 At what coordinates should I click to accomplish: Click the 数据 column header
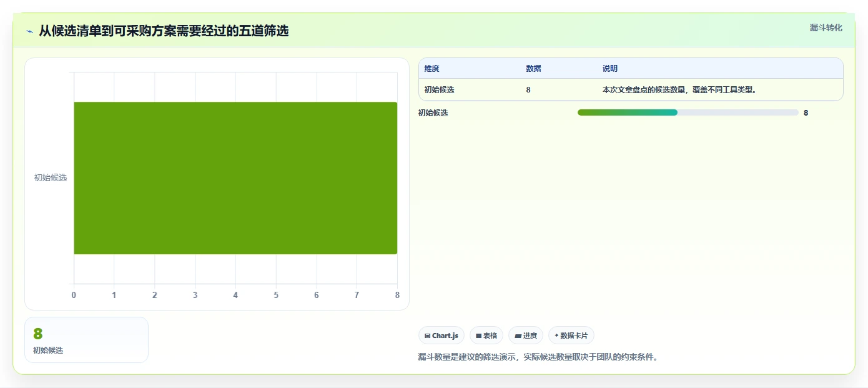533,69
